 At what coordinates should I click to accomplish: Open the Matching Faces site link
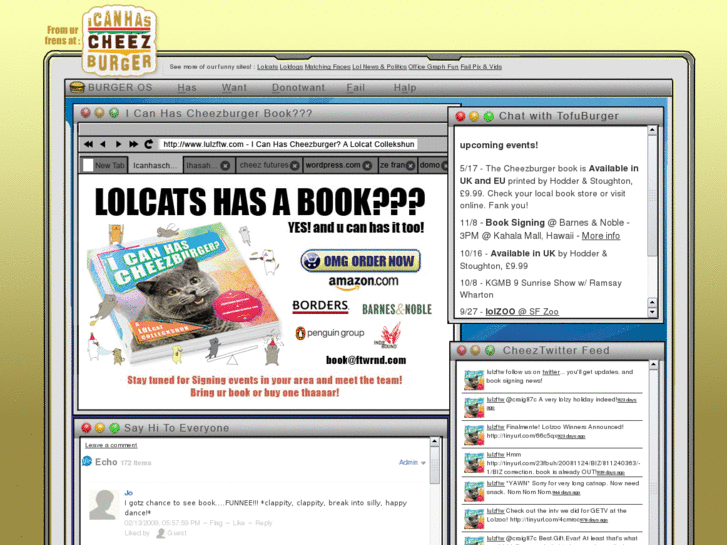click(327, 67)
